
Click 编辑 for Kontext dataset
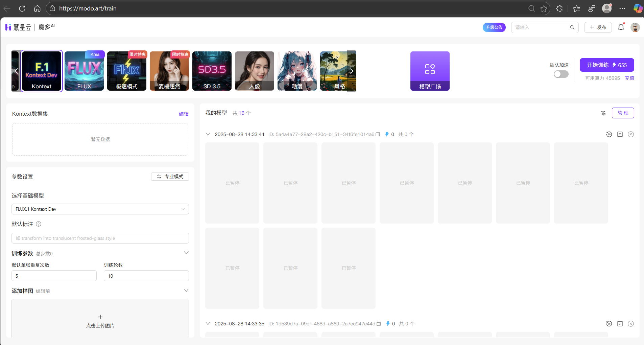coord(184,114)
